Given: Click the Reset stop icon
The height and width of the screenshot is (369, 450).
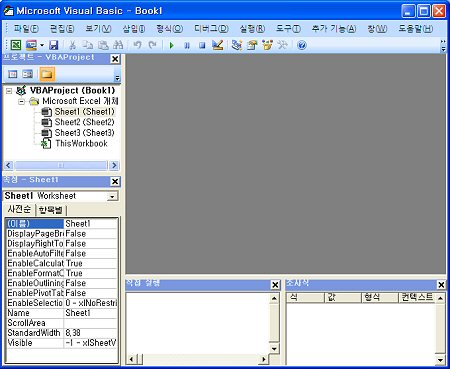Looking at the screenshot, I should click(x=202, y=45).
